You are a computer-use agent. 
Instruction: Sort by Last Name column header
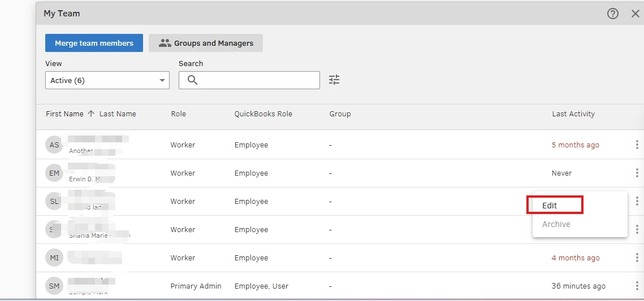tap(118, 114)
